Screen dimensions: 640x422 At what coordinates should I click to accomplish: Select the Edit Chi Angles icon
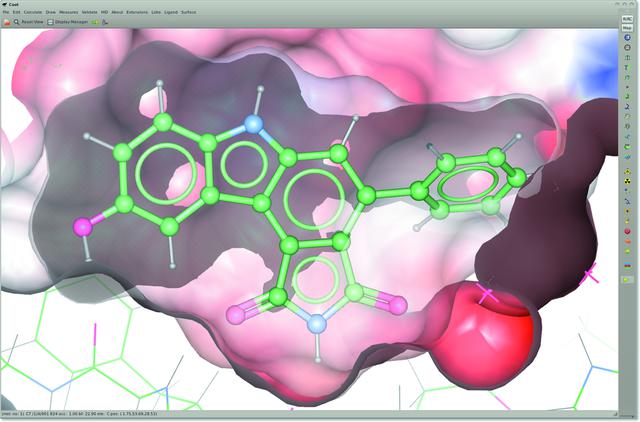[627, 117]
